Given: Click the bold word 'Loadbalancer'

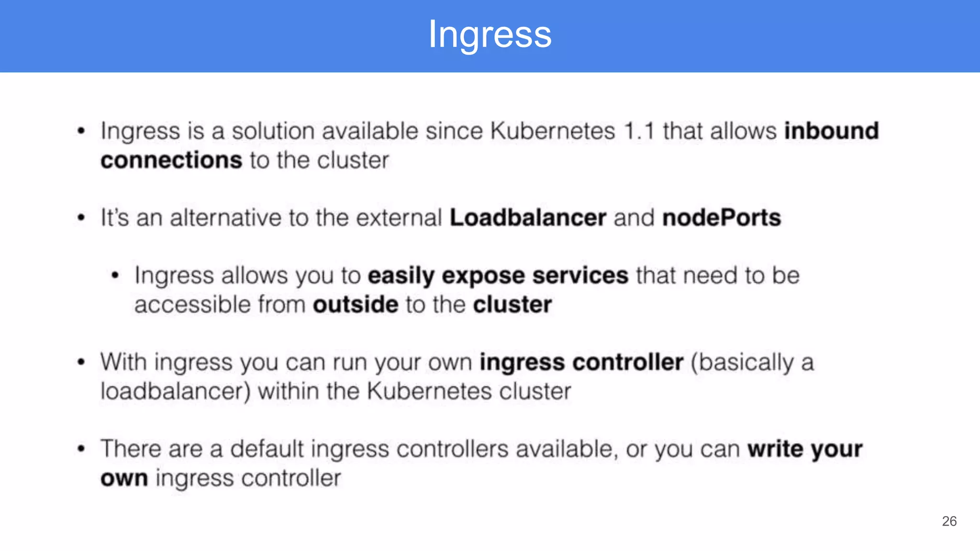Looking at the screenshot, I should click(x=528, y=218).
